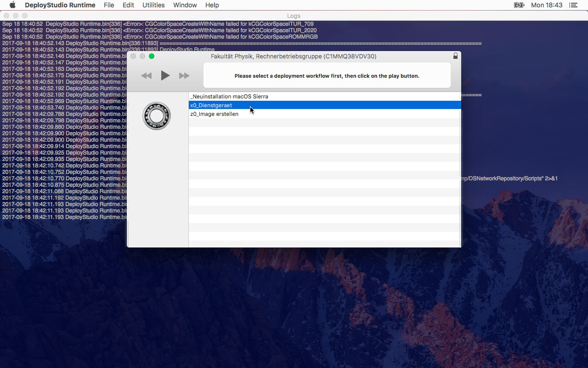
Task: Click the kCGColorSpaceITUR_709 error log line
Action: [x=158, y=24]
